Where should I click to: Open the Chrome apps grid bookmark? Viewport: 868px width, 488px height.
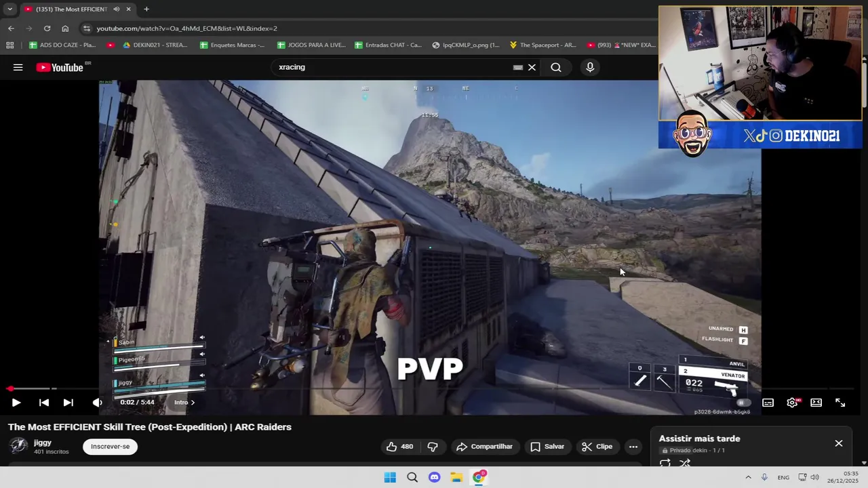pos(9,45)
